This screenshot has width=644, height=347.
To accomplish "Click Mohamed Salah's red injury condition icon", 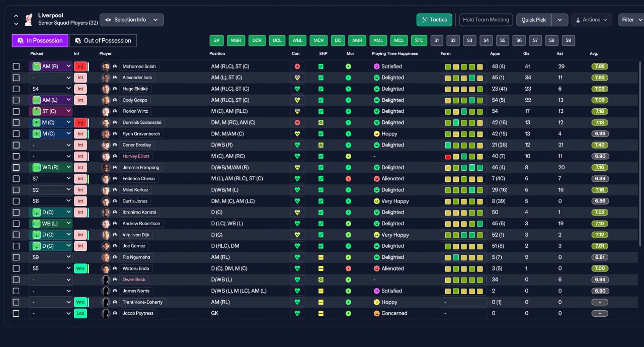I will click(297, 66).
